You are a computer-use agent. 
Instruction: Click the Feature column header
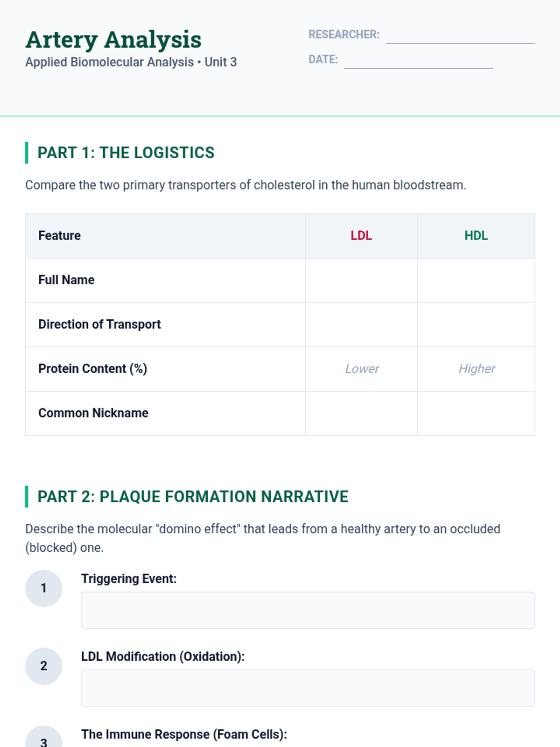tap(60, 236)
